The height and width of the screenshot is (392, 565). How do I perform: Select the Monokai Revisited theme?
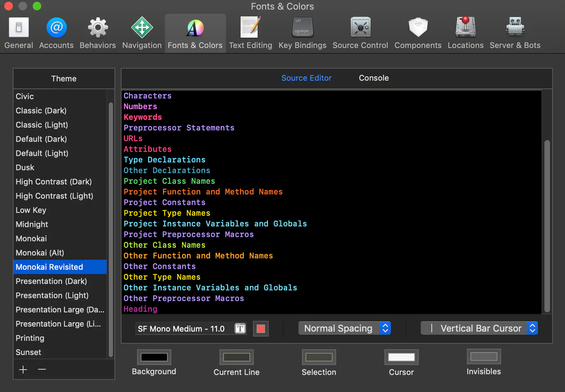[60, 267]
